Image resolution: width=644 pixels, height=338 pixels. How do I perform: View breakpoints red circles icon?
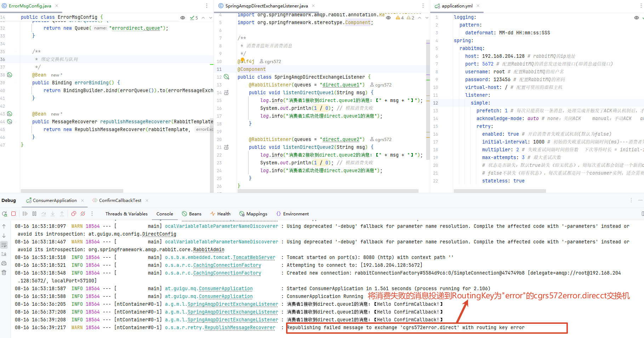[x=74, y=214]
